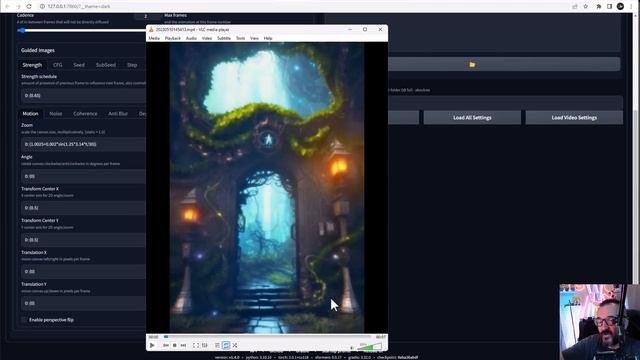Edit the Translation Y field
This screenshot has height=360, width=640.
[83, 303]
